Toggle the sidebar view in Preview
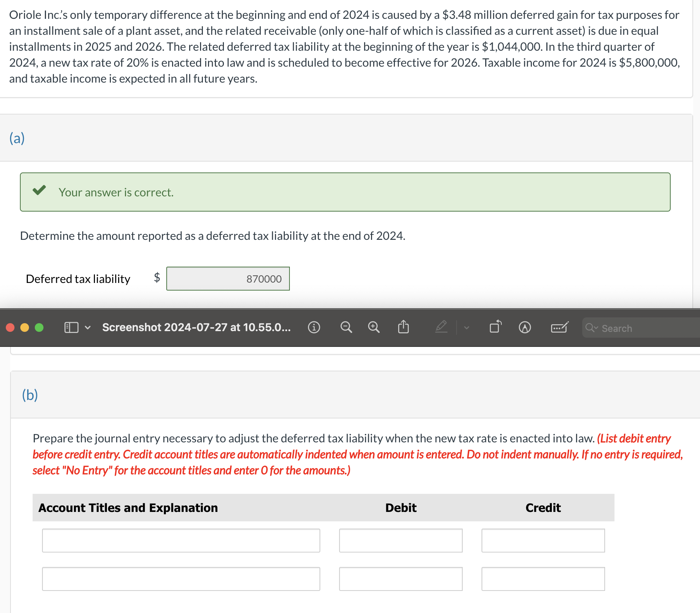Viewport: 700px width, 613px height. 71,327
